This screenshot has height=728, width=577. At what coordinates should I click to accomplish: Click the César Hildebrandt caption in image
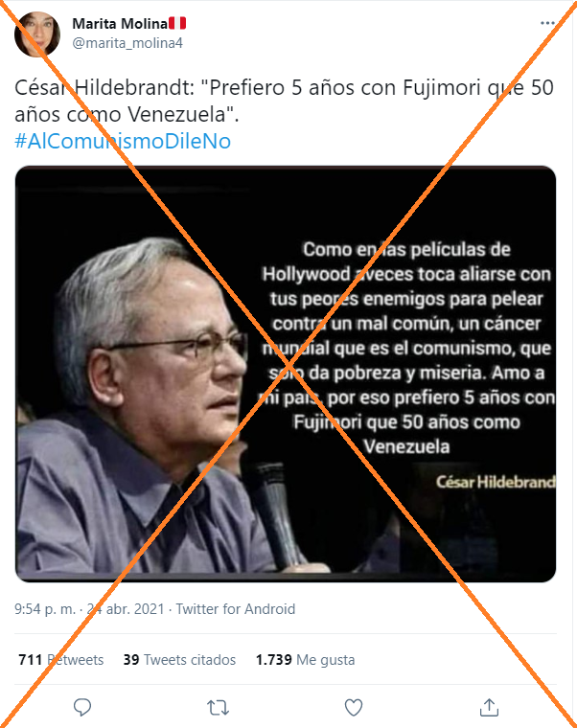point(496,482)
